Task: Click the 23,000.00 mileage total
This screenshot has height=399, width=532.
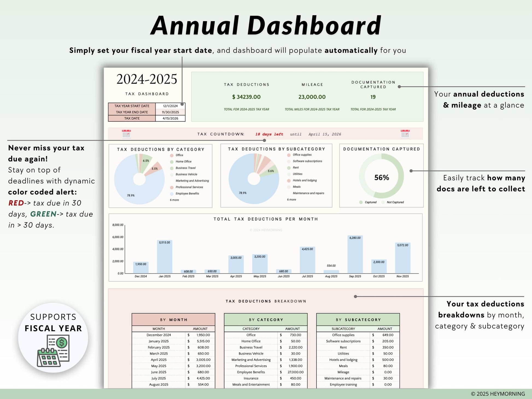Action: pyautogui.click(x=312, y=97)
